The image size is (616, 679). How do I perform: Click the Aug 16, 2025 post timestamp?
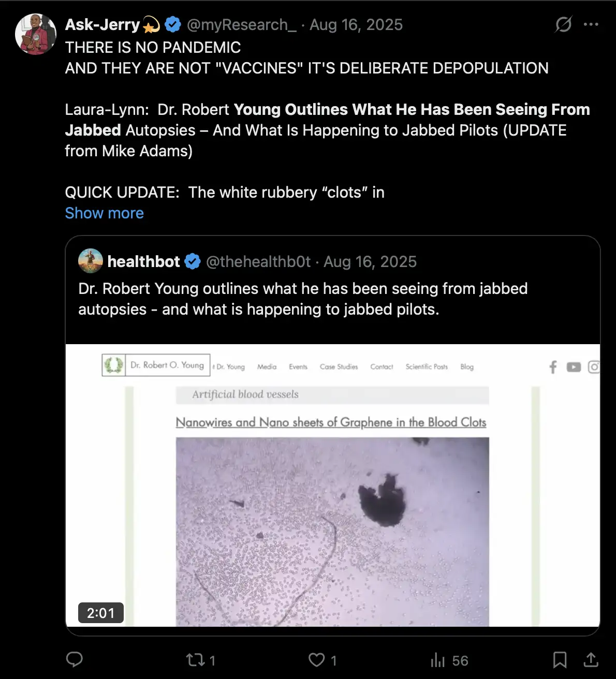[356, 24]
